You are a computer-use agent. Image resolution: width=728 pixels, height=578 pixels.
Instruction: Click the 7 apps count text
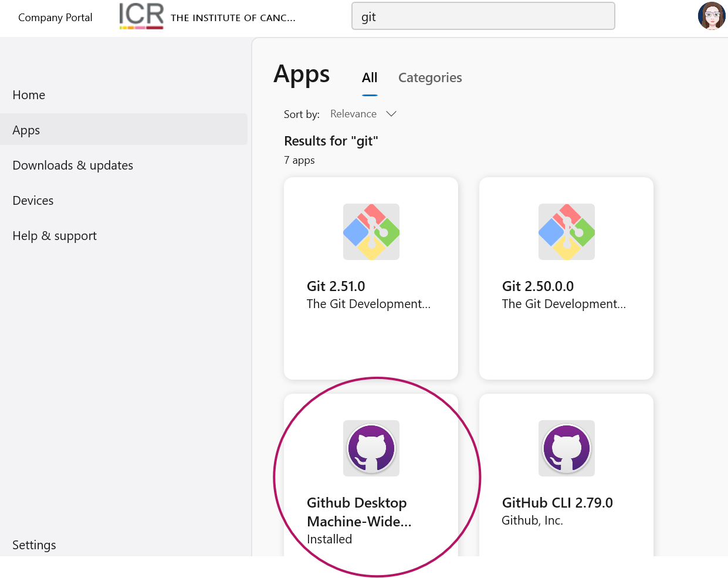click(299, 160)
